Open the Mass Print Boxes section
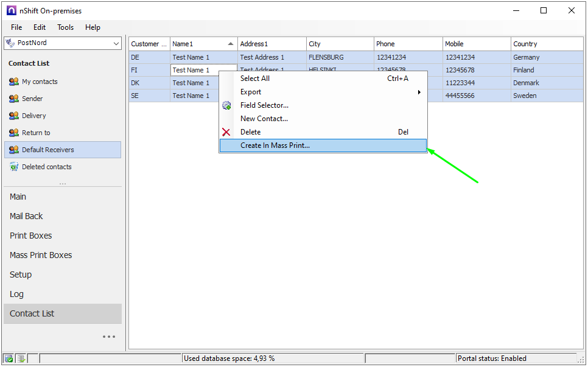This screenshot has height=367, width=588. (41, 255)
